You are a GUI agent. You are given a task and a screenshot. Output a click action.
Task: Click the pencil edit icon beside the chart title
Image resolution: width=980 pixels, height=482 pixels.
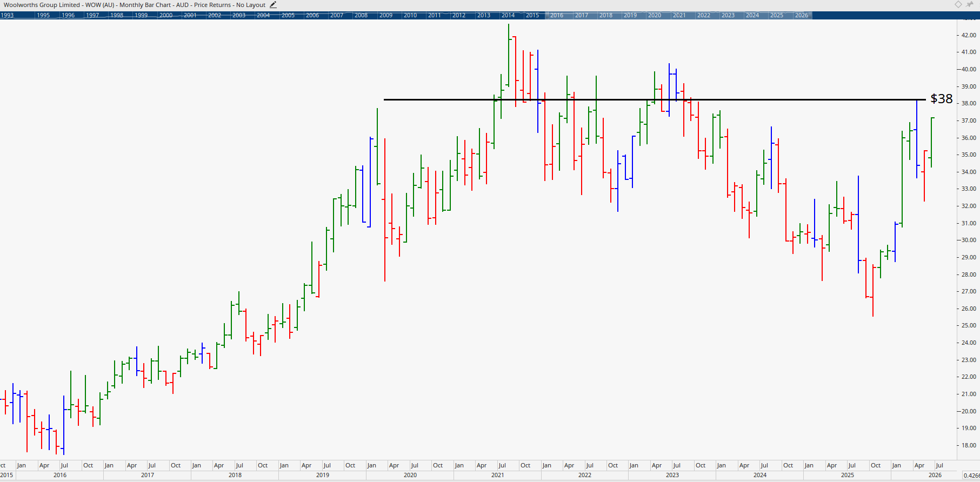click(x=273, y=5)
